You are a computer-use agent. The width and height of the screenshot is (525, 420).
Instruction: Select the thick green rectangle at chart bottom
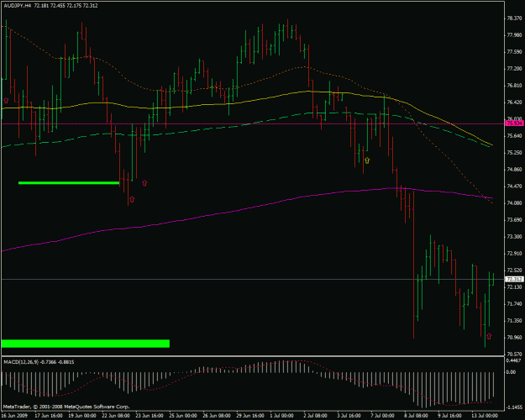(86, 344)
